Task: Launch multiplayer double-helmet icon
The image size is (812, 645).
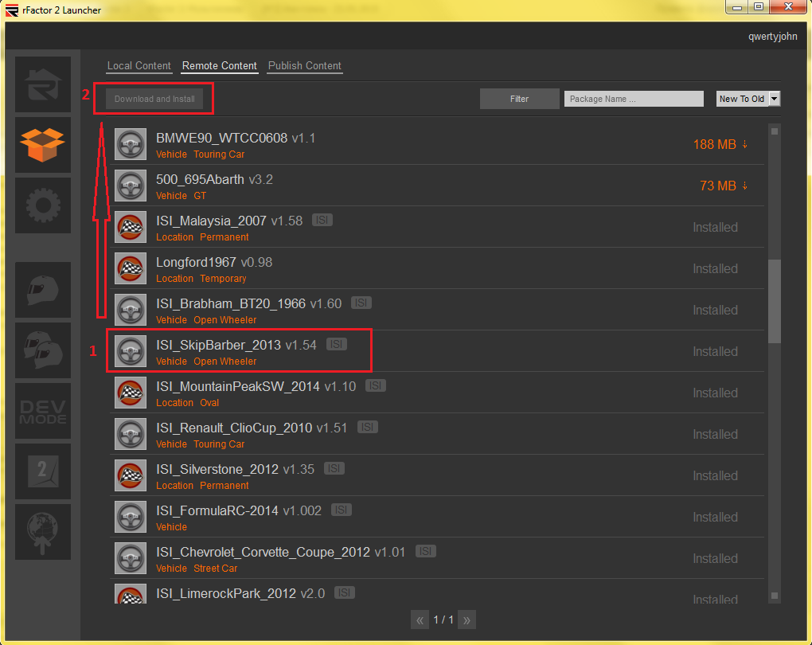Action: pyautogui.click(x=43, y=350)
